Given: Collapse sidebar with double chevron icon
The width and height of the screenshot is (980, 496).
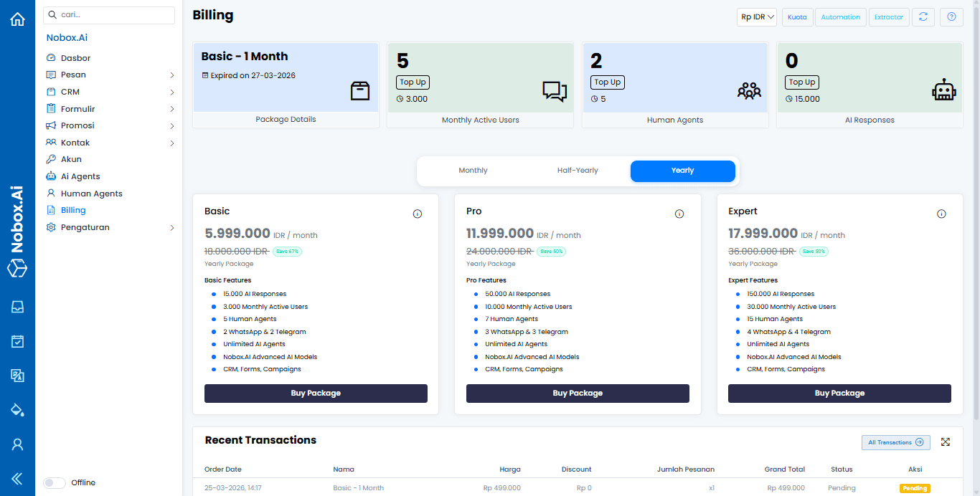Looking at the screenshot, I should [17, 479].
